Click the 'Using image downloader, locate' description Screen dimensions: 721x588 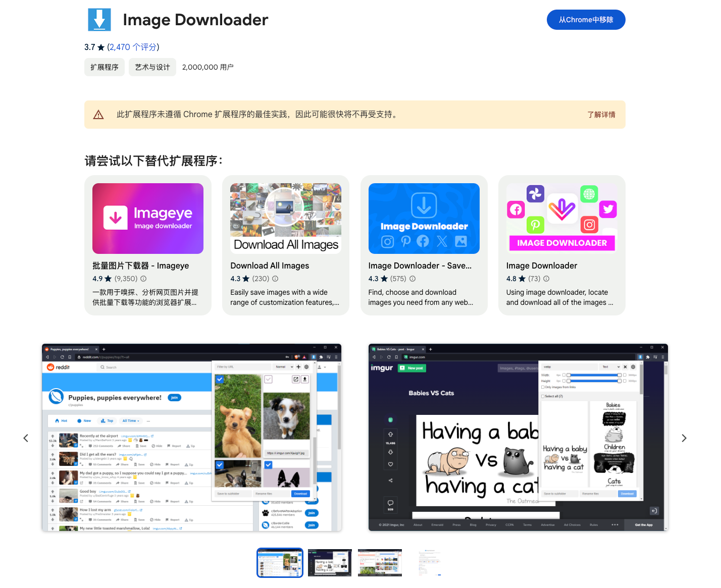(x=560, y=297)
